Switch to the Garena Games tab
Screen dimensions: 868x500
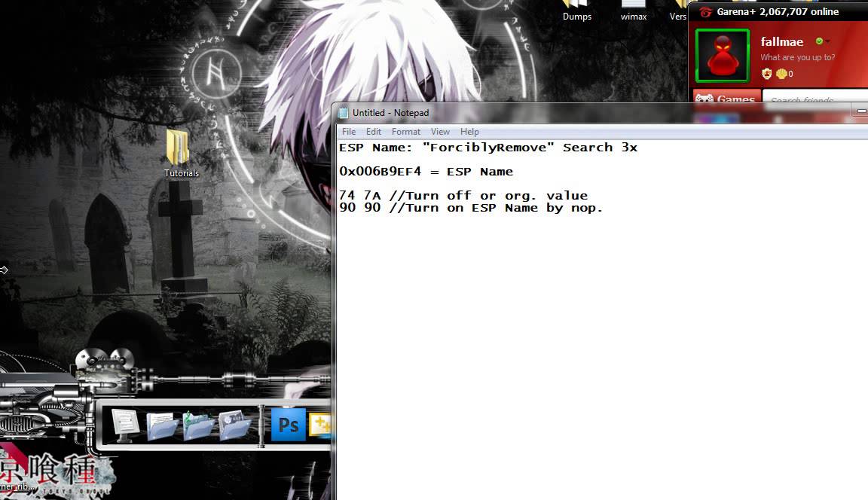(x=727, y=96)
